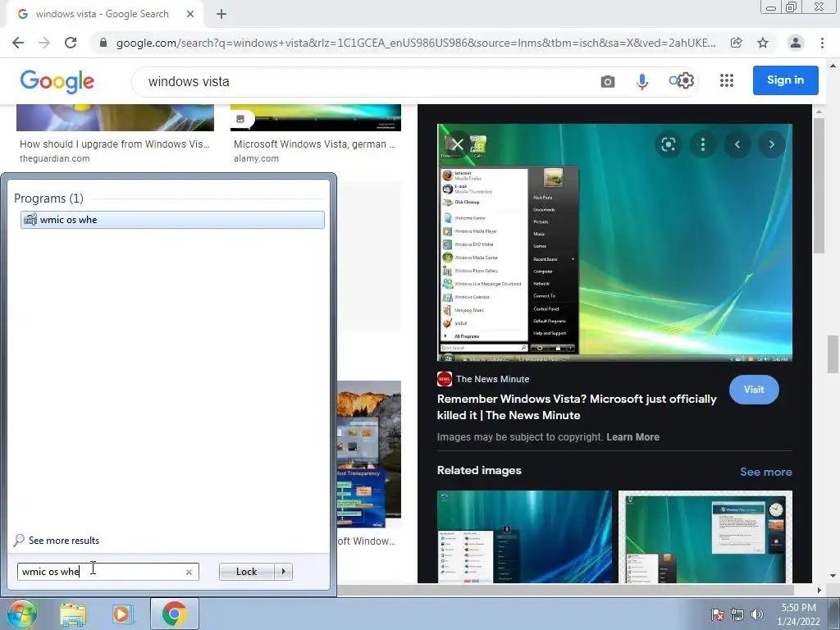This screenshot has height=630, width=840.
Task: Open the first related Vista desktop image
Action: [x=524, y=536]
